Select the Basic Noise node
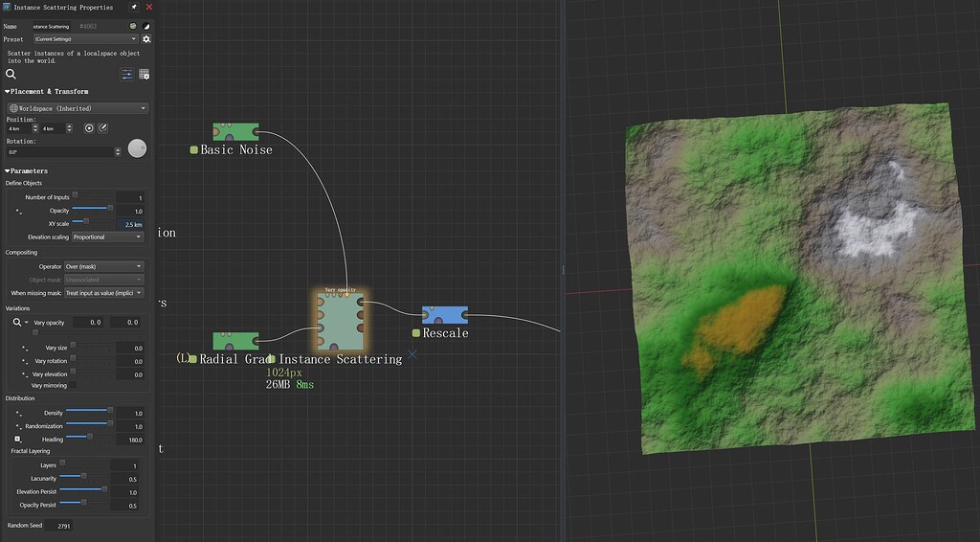The width and height of the screenshot is (980, 542). point(235,131)
